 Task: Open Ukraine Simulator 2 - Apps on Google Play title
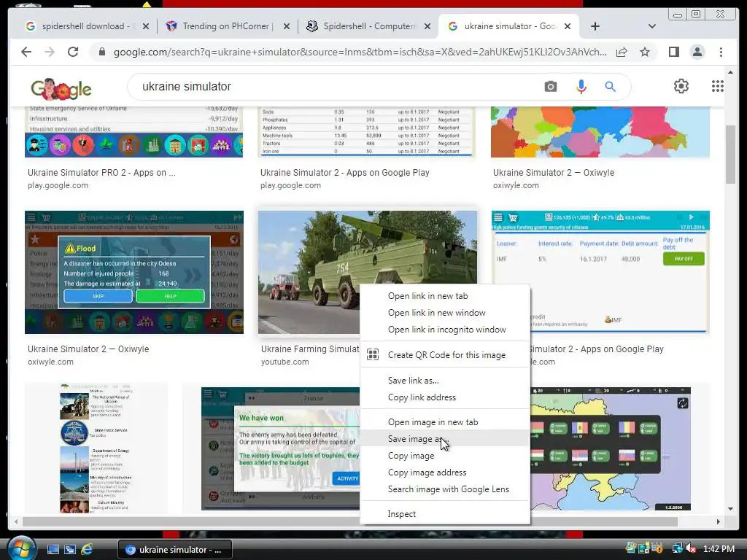(x=345, y=172)
